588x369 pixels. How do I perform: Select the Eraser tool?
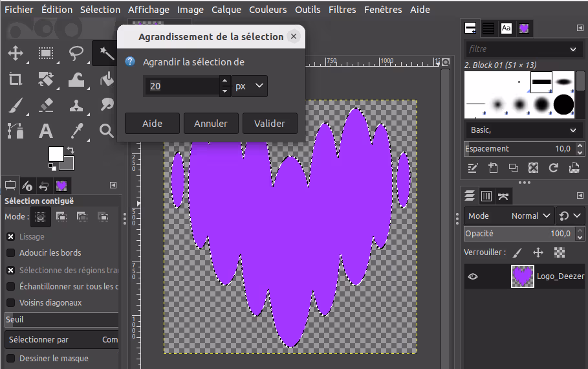click(x=45, y=105)
